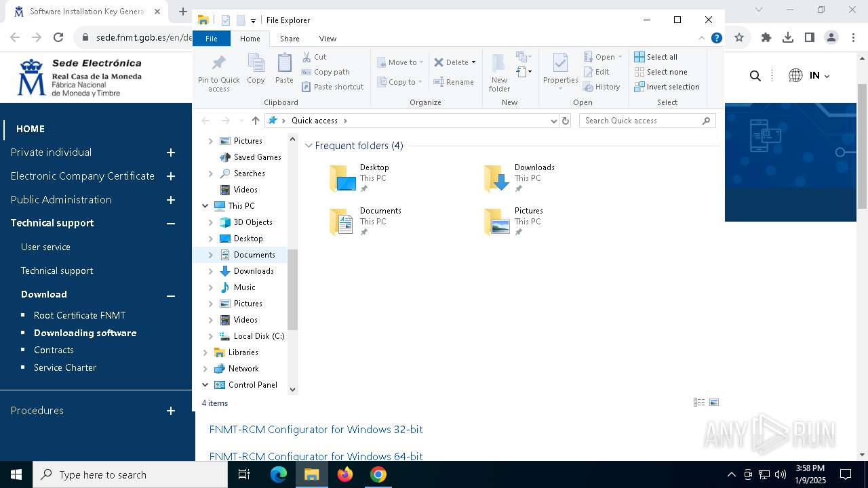Expand Libraries tree node

[x=205, y=352]
